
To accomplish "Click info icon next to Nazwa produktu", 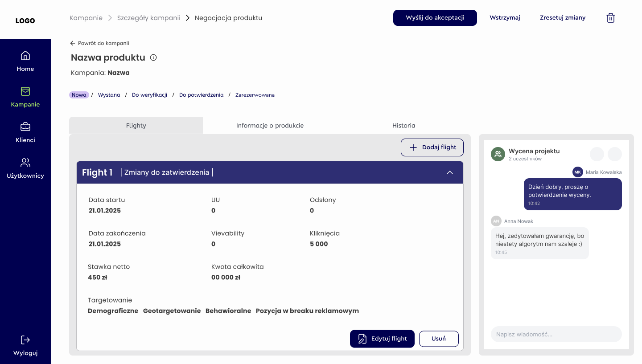I will point(153,57).
